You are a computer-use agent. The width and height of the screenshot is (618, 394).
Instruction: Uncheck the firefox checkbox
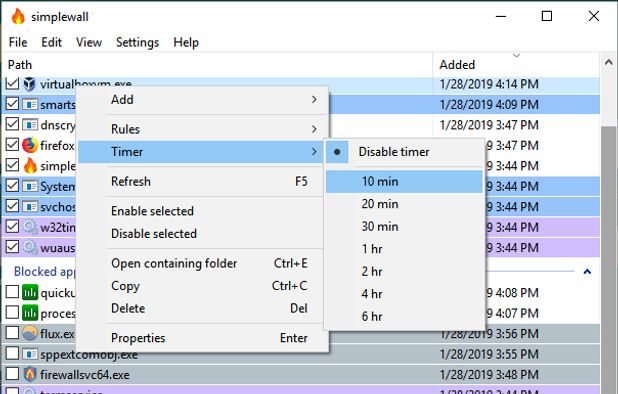[12, 145]
